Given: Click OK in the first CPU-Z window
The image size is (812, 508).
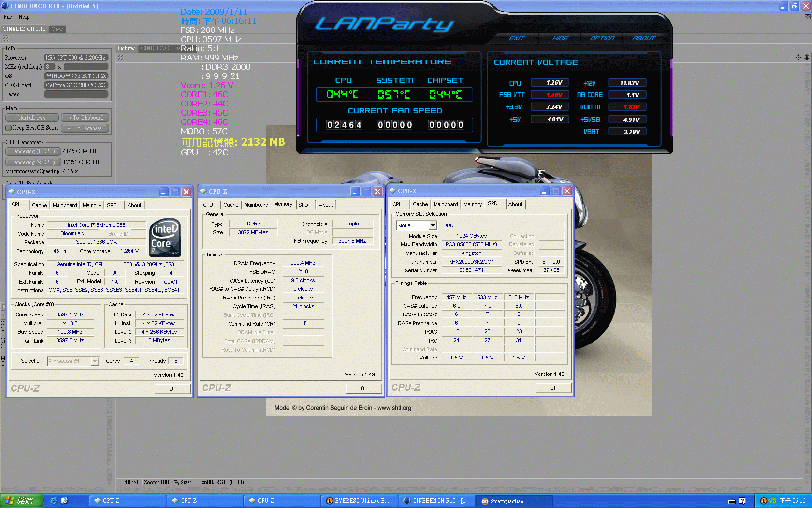Looking at the screenshot, I should pos(173,389).
